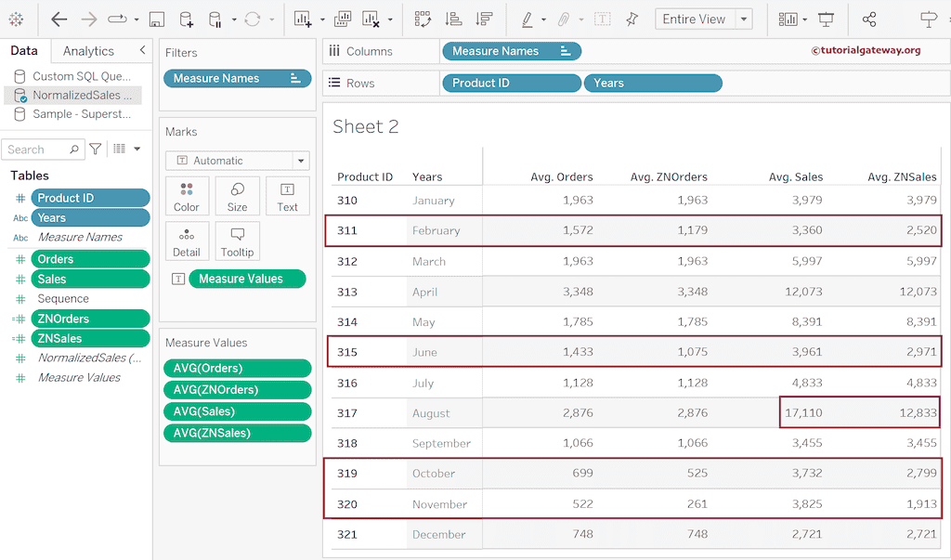Click the New Worksheet chart icon
The image size is (951, 560).
click(x=303, y=20)
